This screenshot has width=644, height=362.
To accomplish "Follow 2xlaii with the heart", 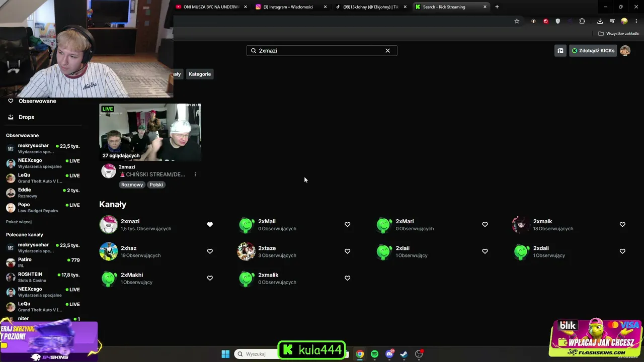I will coord(485,251).
